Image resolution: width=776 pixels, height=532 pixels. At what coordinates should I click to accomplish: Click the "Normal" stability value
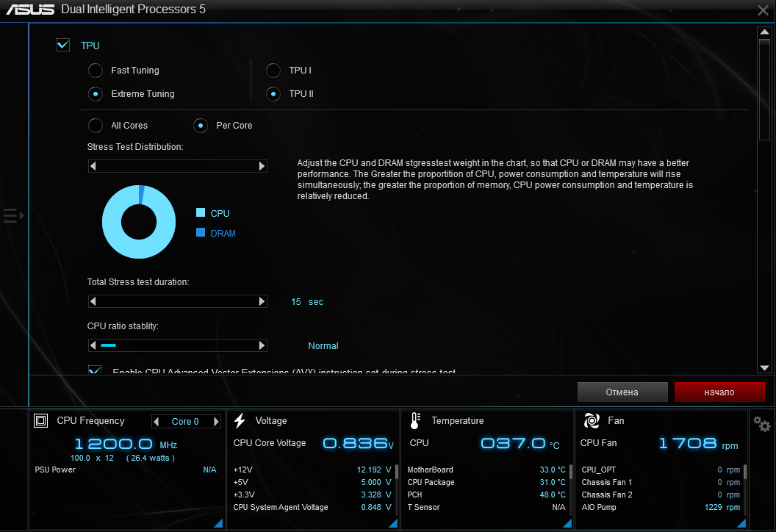[x=323, y=346]
